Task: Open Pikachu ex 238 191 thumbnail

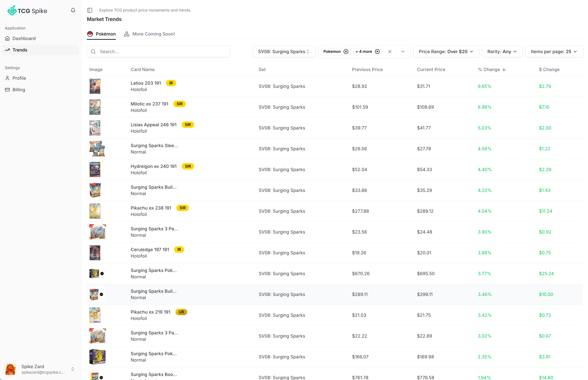Action: pos(95,211)
